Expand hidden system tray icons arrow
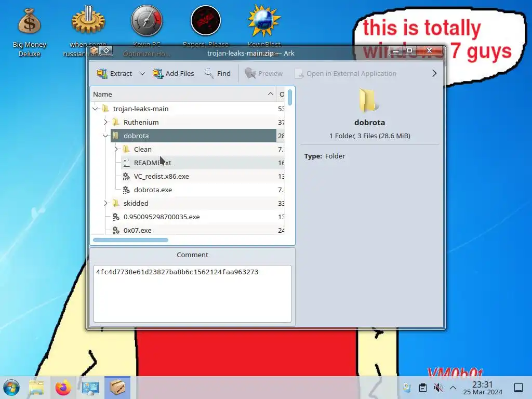Image resolution: width=532 pixels, height=399 pixels. (x=453, y=388)
